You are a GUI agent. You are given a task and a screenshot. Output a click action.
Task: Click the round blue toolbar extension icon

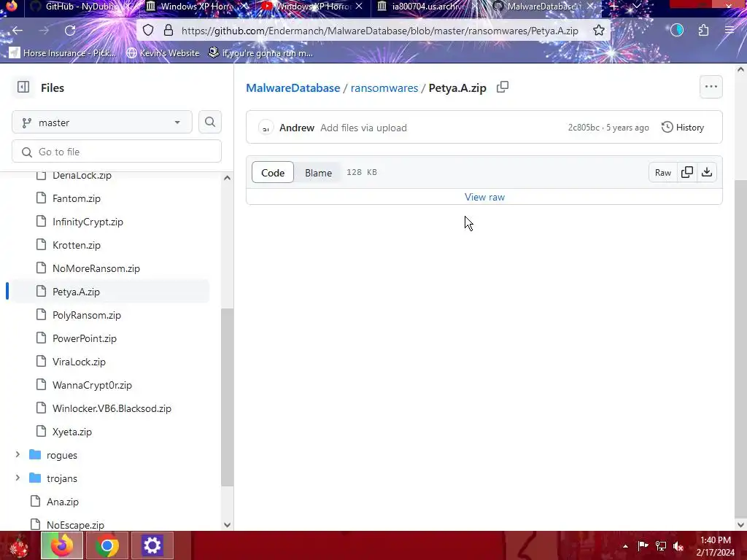click(677, 31)
